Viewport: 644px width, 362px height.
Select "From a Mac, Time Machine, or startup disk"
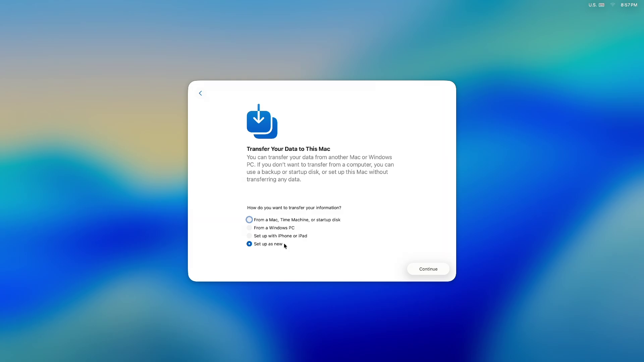249,219
